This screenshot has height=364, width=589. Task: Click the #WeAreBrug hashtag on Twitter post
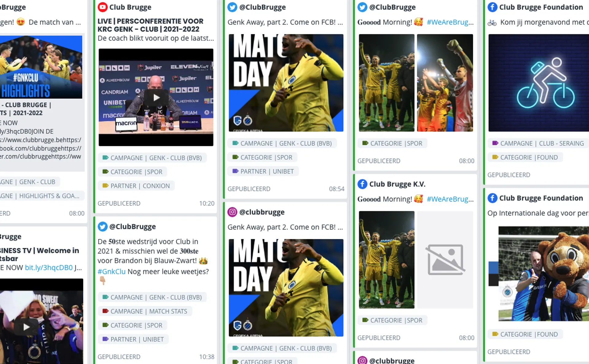click(450, 22)
